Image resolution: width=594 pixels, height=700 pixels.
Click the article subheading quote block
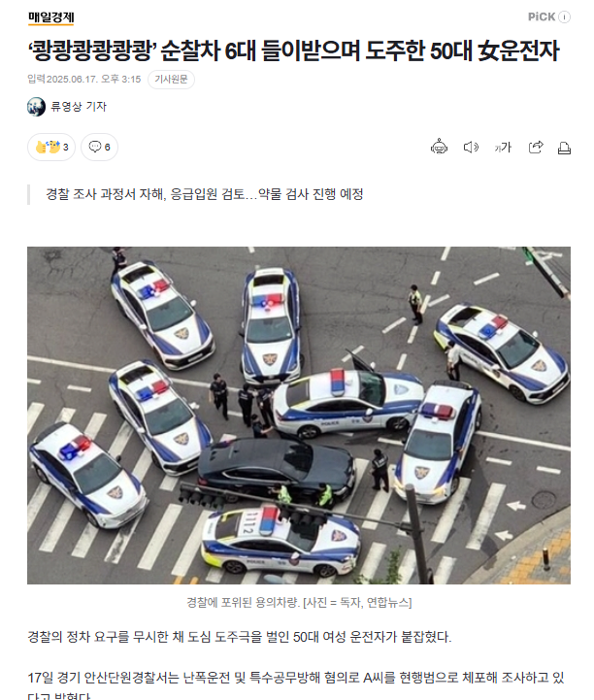pyautogui.click(x=205, y=194)
